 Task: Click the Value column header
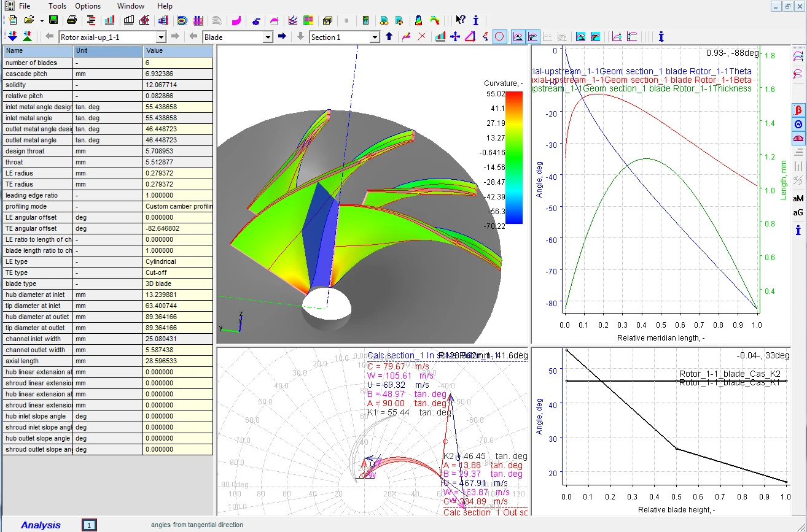tap(178, 51)
